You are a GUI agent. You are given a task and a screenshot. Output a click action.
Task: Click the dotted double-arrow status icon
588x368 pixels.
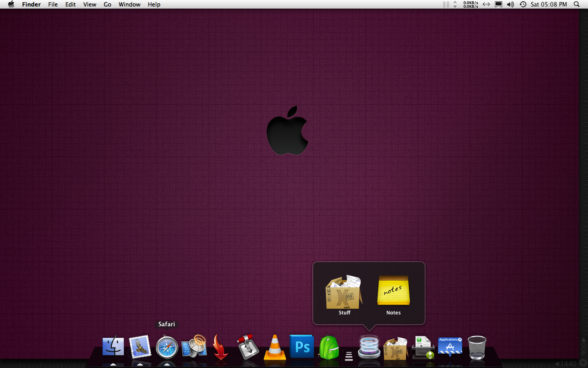(486, 4)
